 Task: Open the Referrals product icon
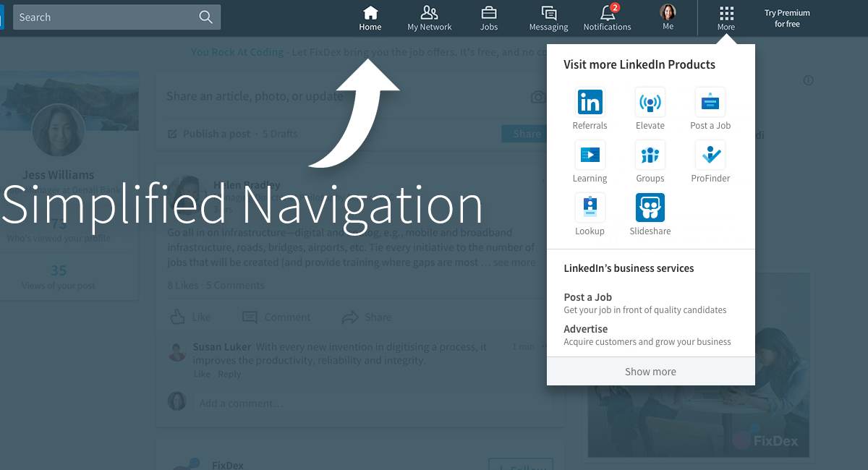pyautogui.click(x=590, y=109)
